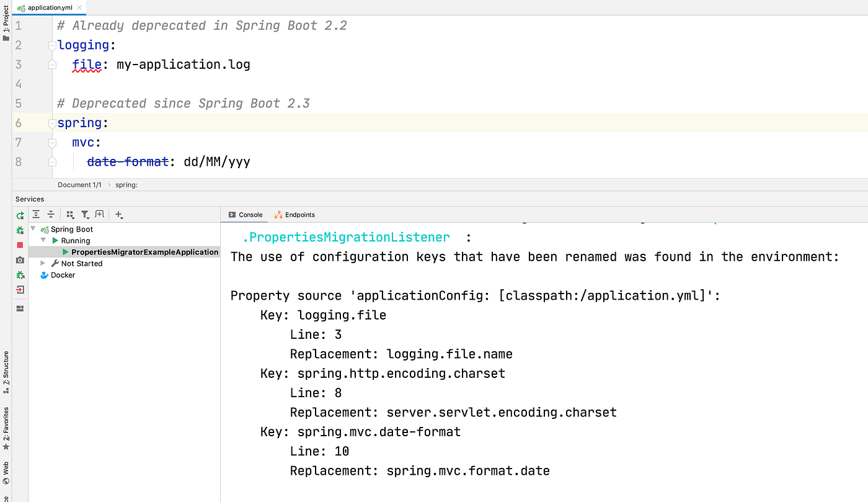
Task: Click Key: spring.http.encoding.charset in the console
Action: click(x=383, y=374)
